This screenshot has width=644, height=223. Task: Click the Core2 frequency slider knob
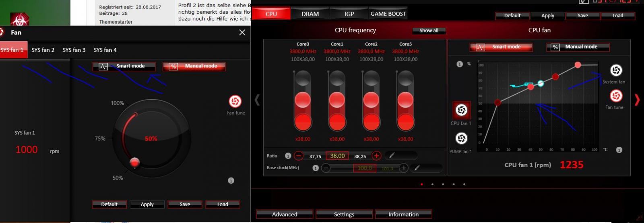pyautogui.click(x=371, y=99)
